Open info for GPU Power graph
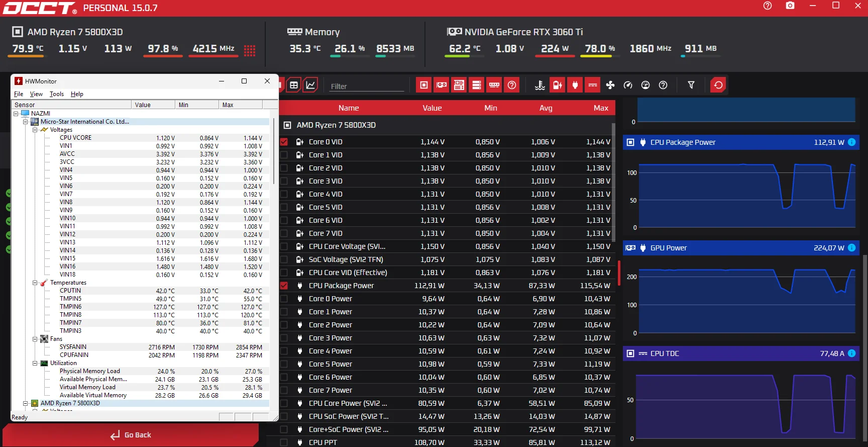 click(x=852, y=248)
